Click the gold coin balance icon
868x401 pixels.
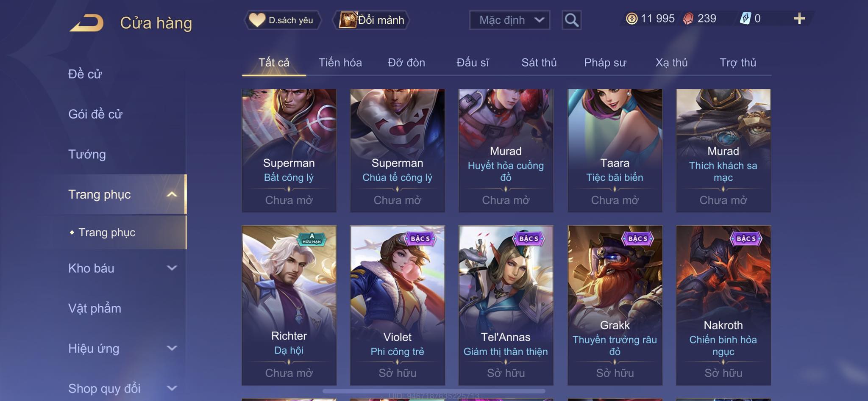(632, 19)
